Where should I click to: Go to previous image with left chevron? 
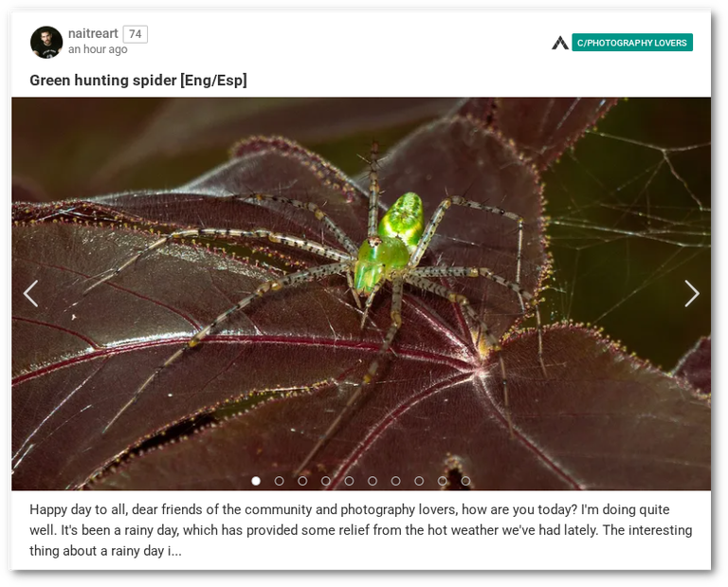31,294
